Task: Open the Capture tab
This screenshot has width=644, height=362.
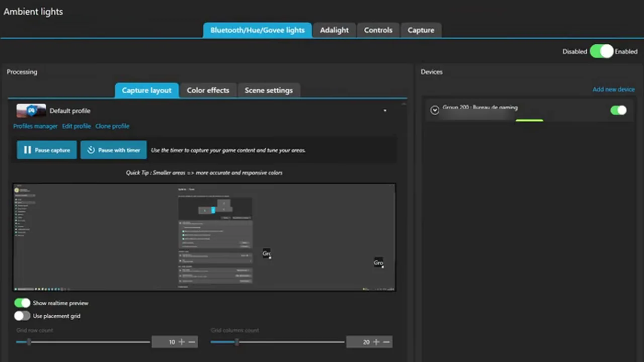Action: click(421, 30)
